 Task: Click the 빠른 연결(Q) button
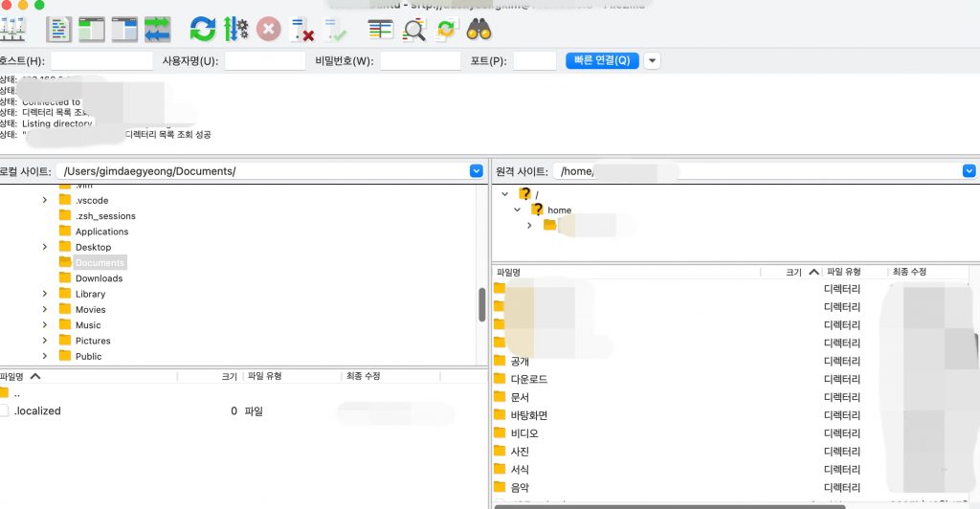(602, 60)
